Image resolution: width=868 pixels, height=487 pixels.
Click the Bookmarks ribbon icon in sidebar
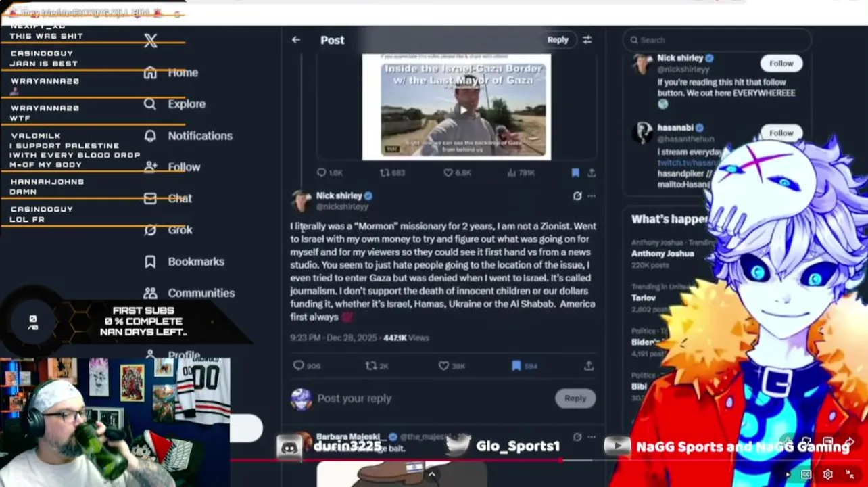tap(150, 262)
